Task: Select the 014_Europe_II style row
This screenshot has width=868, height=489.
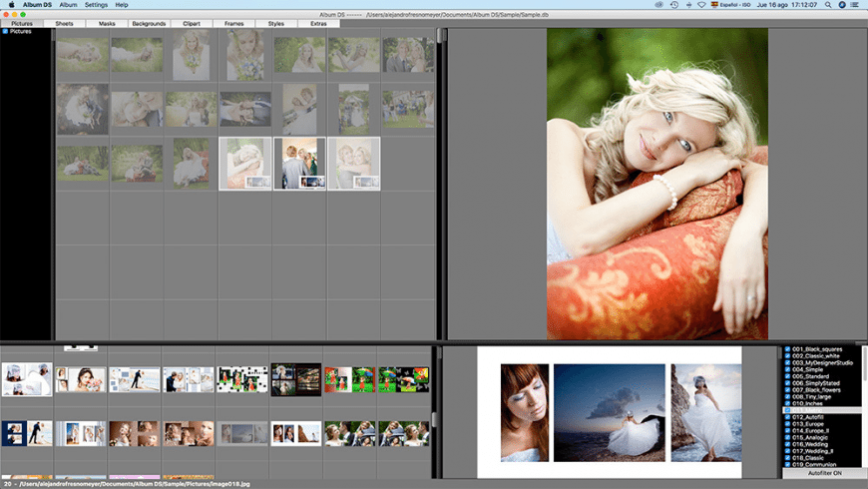Action: pyautogui.click(x=822, y=430)
